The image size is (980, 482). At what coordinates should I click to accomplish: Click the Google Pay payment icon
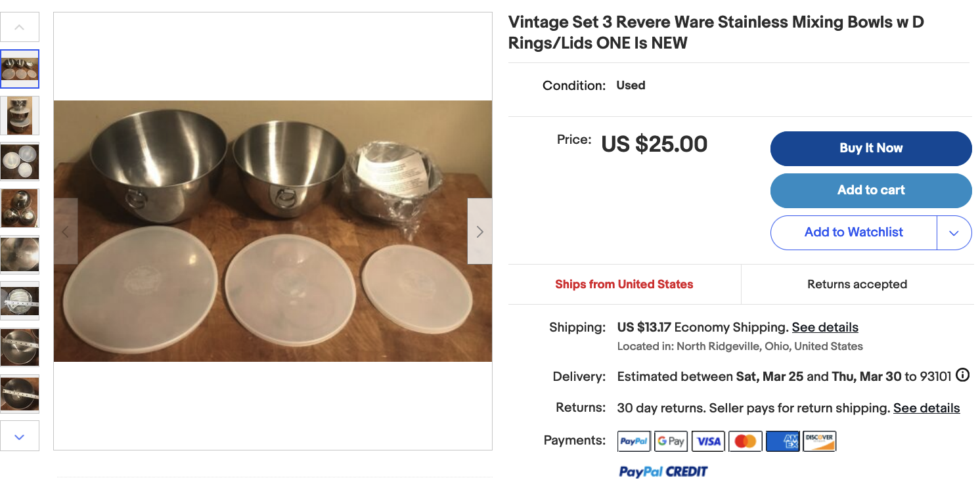pos(671,441)
